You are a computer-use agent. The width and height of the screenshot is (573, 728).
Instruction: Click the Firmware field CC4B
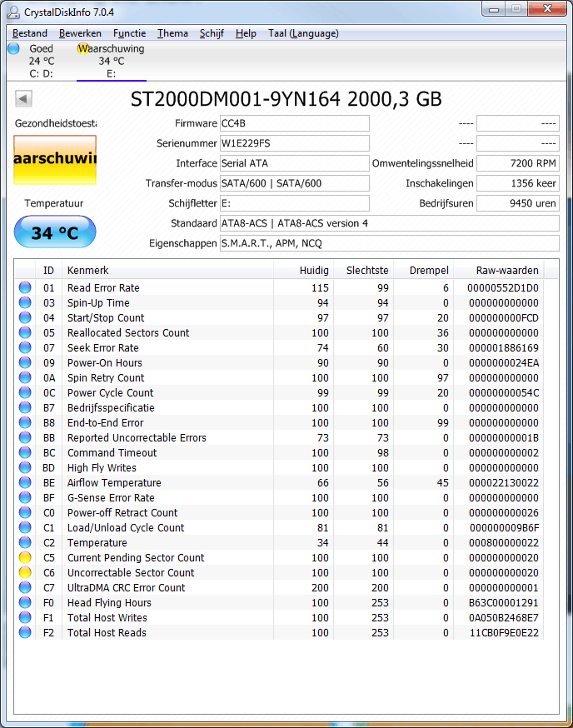pyautogui.click(x=294, y=123)
